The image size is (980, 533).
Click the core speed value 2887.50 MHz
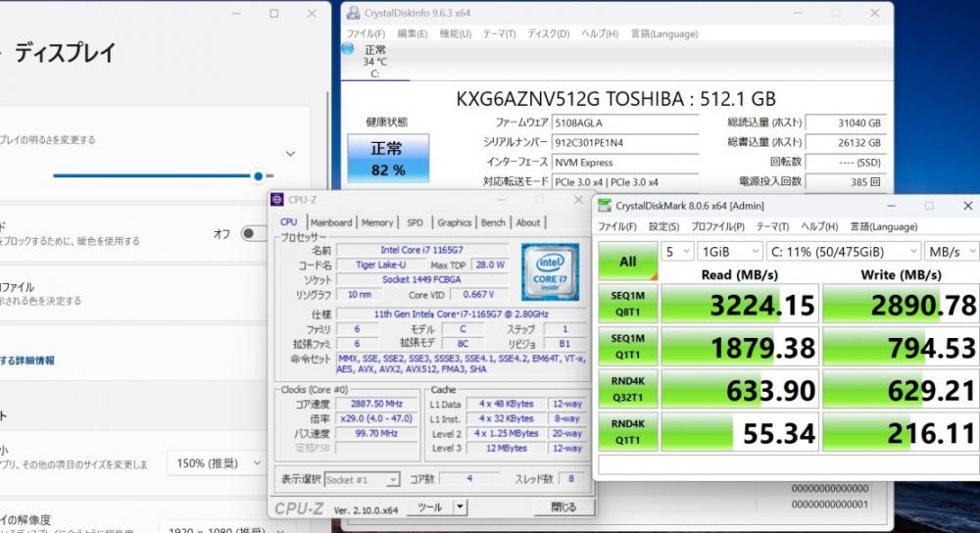click(377, 404)
